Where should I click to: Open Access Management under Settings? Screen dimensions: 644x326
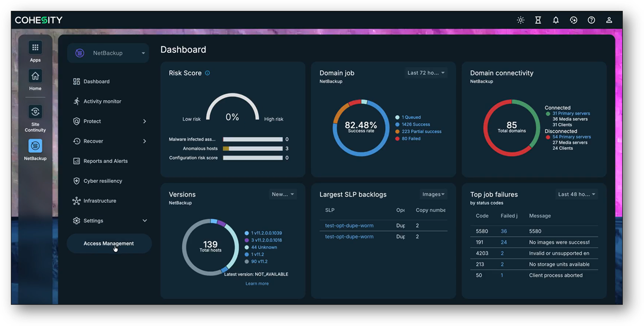(109, 243)
